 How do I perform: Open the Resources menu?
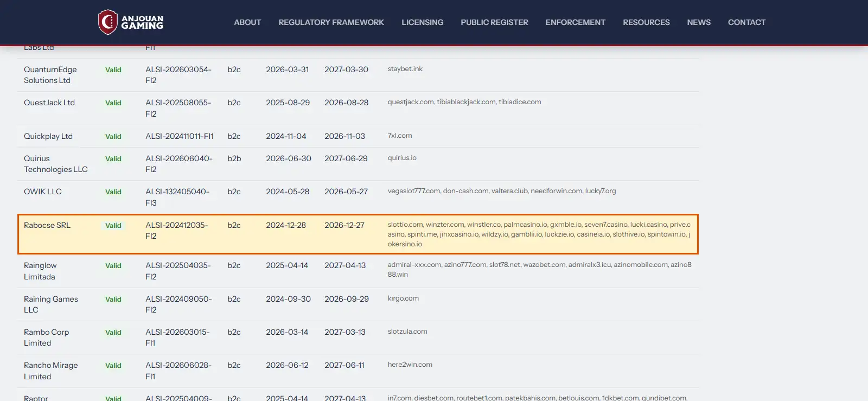click(646, 22)
